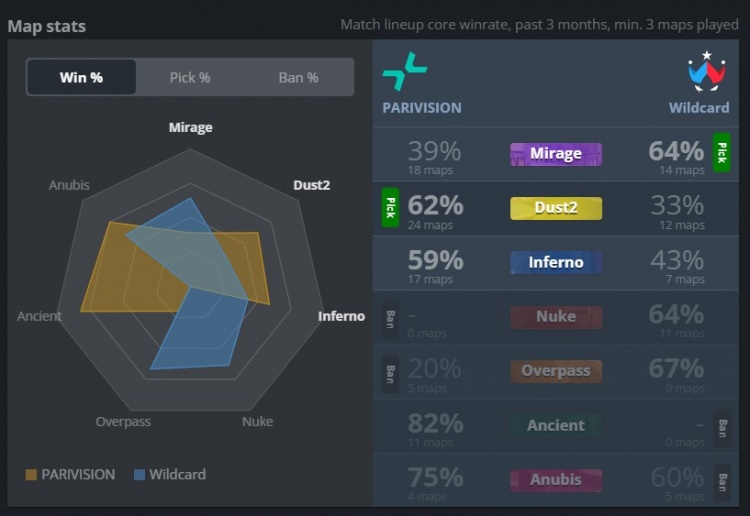Click the Ban badge on Anubis row
The height and width of the screenshot is (516, 750).
(x=721, y=481)
